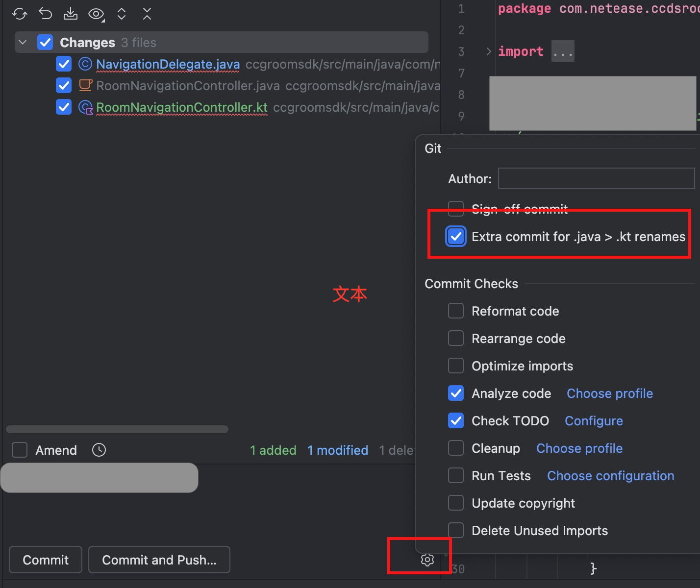The image size is (700, 588).
Task: Click the commit options gear icon
Action: click(427, 560)
